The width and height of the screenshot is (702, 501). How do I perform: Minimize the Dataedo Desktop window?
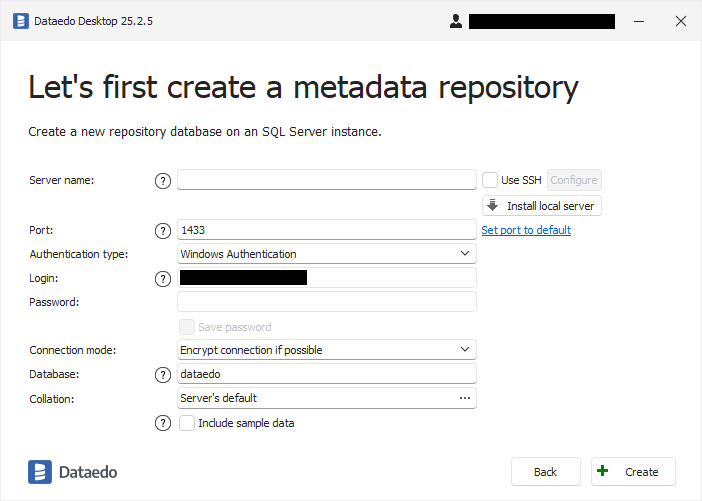coord(639,21)
